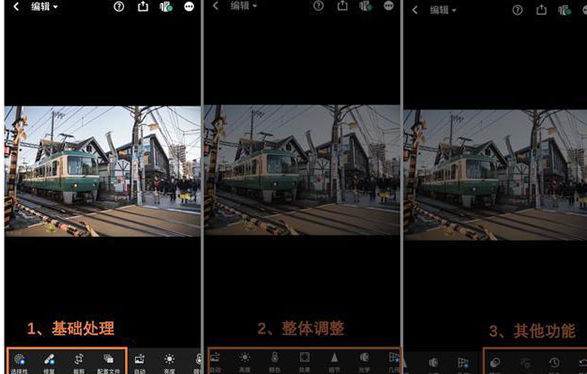Select Detail (细节) triangle icon in 整体调整 panel
This screenshot has height=374, width=587.
334,361
